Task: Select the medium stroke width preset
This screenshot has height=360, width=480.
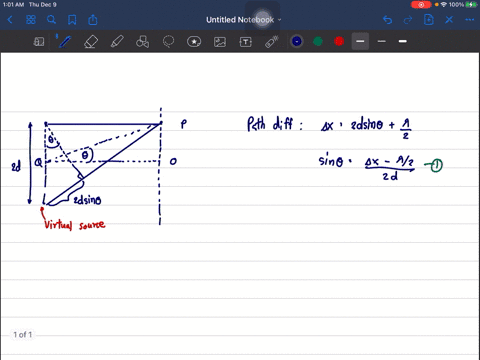Action: click(360, 41)
